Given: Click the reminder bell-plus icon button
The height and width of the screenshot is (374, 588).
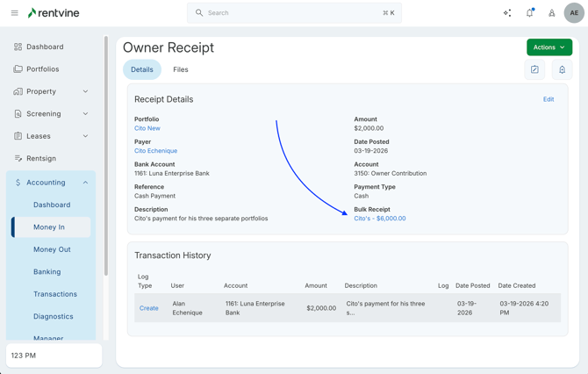Looking at the screenshot, I should tap(562, 69).
